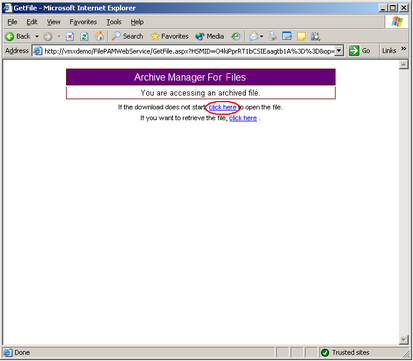Screen dimensions: 413x361
Task: Click the Research toolbar icon
Action: (315, 36)
